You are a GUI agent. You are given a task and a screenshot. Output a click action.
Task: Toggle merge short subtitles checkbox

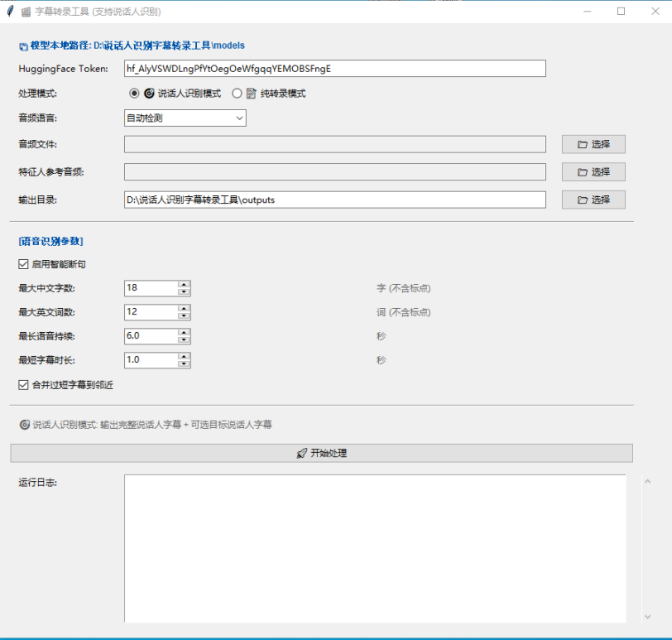23,385
